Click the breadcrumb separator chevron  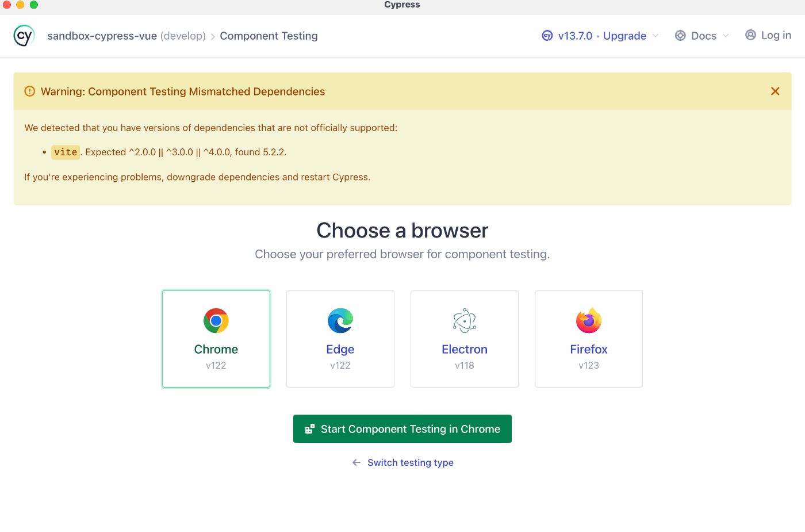coord(213,36)
